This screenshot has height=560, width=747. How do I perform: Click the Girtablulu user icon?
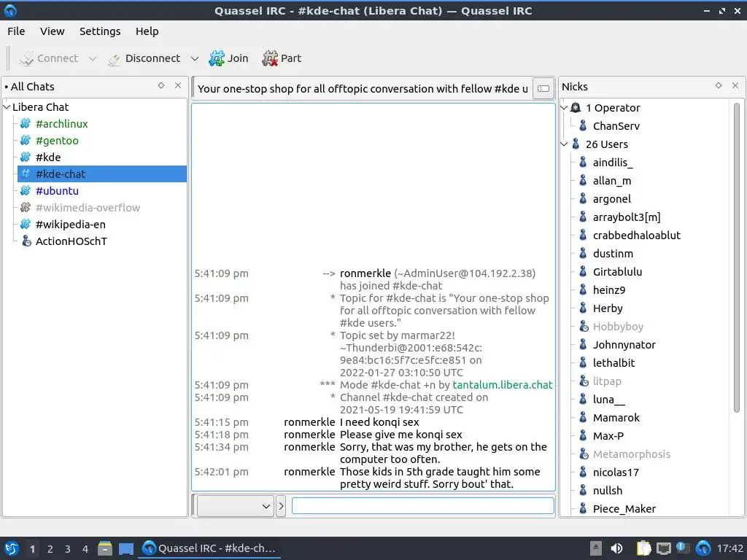[x=583, y=271]
